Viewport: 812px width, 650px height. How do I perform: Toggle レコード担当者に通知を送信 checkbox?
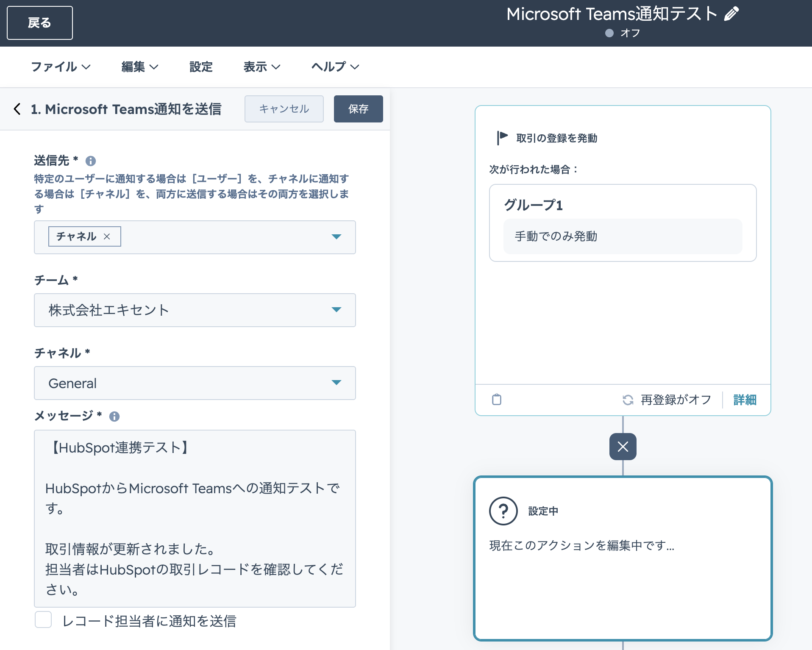click(x=43, y=619)
